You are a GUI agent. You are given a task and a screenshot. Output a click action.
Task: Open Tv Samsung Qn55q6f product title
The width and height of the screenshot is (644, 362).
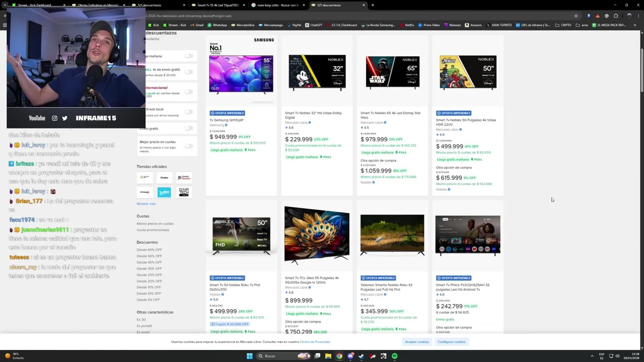(226, 120)
